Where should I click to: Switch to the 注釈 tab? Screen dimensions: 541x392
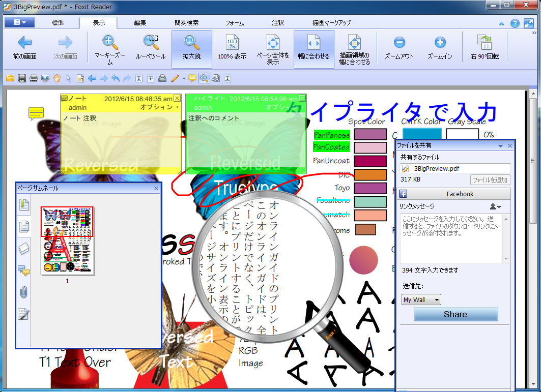click(278, 23)
